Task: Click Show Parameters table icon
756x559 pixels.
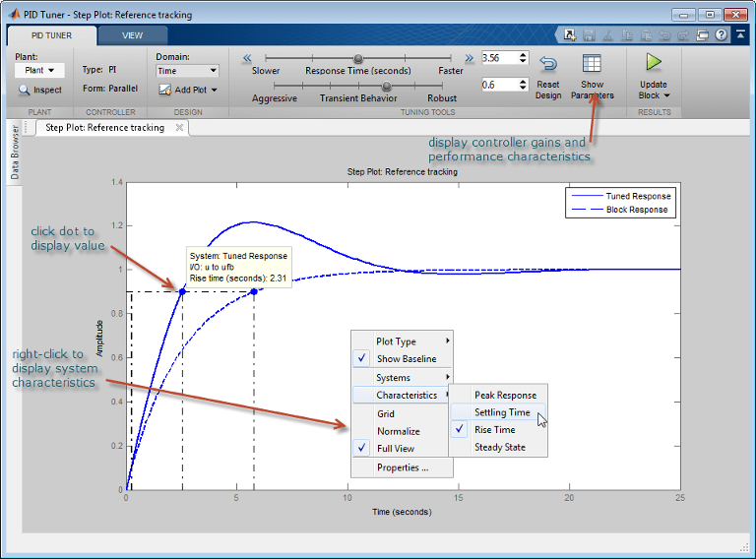Action: pyautogui.click(x=592, y=63)
